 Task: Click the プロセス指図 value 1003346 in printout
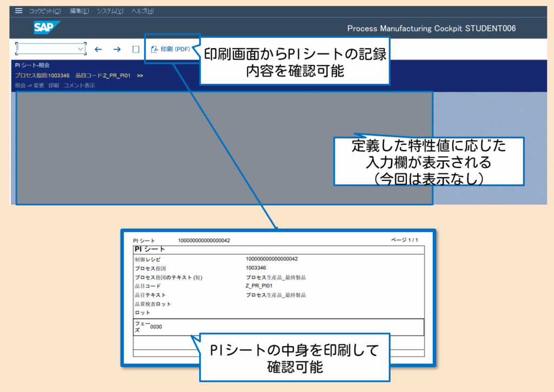pos(256,268)
